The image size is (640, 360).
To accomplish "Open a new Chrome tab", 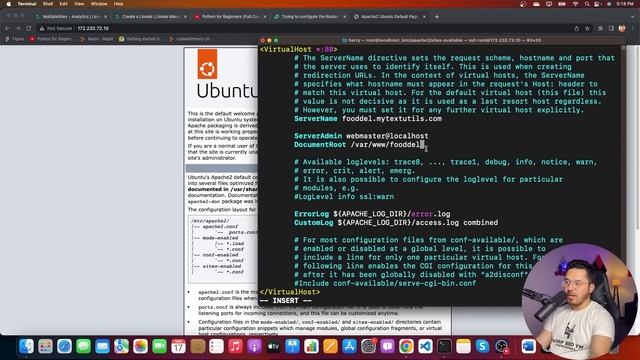I will [x=437, y=17].
